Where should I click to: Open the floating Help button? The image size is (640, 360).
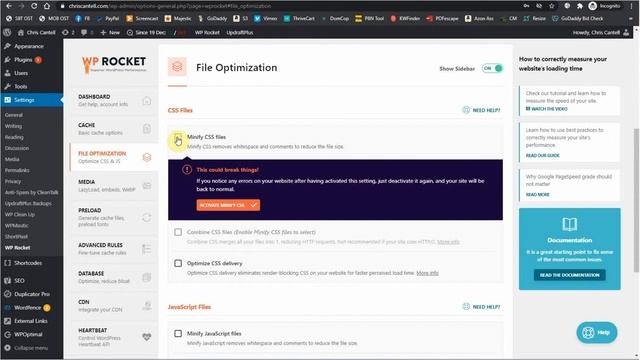597,332
